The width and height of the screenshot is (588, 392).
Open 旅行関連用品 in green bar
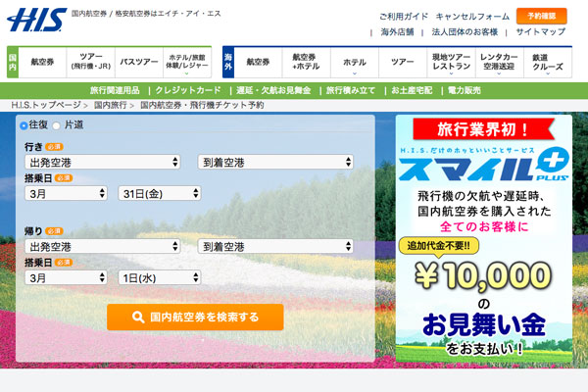tap(115, 90)
